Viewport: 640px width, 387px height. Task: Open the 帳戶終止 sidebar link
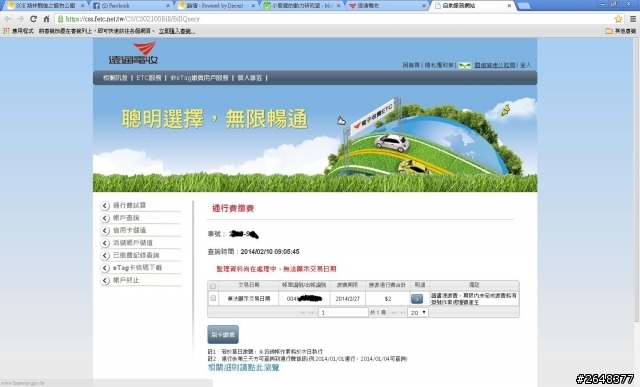(126, 280)
